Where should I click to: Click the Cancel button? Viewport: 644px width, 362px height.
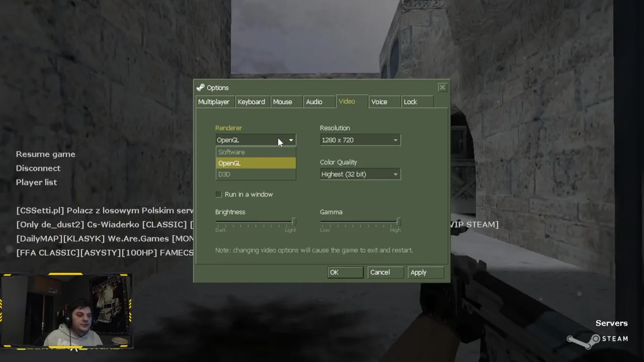tap(385, 272)
